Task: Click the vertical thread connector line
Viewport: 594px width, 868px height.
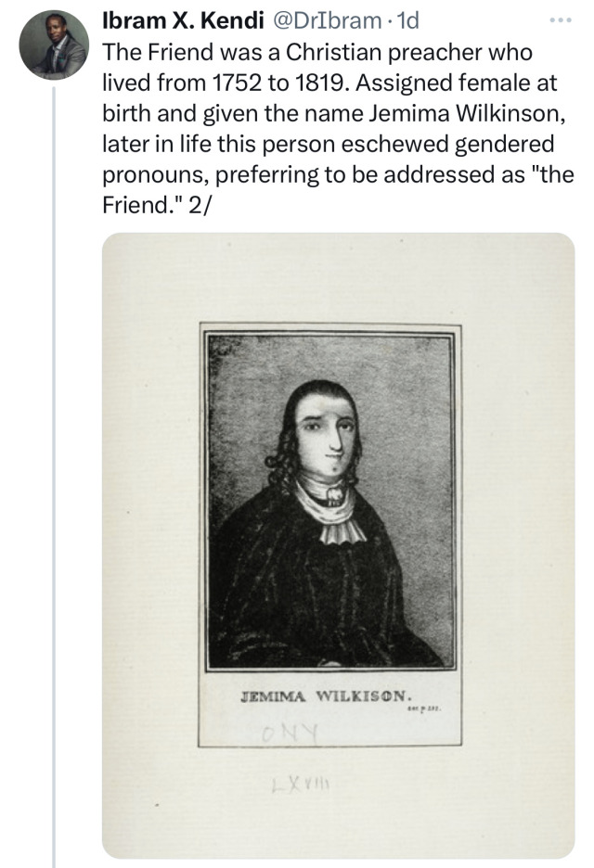Action: point(53,464)
